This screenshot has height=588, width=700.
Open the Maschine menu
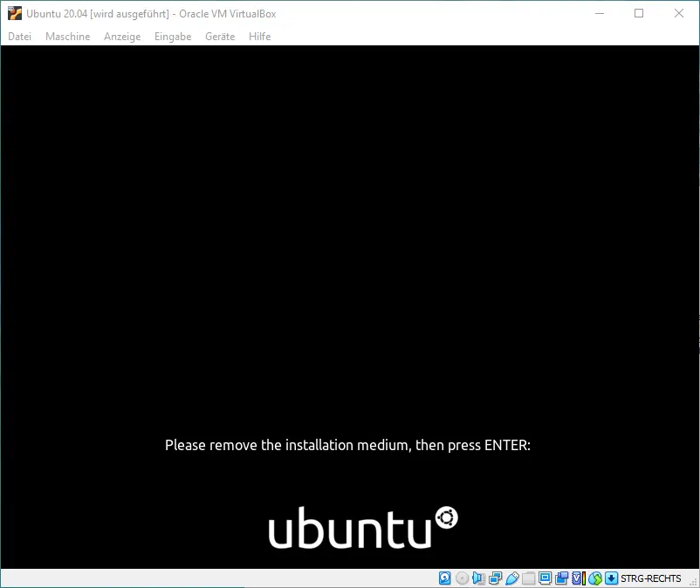67,37
